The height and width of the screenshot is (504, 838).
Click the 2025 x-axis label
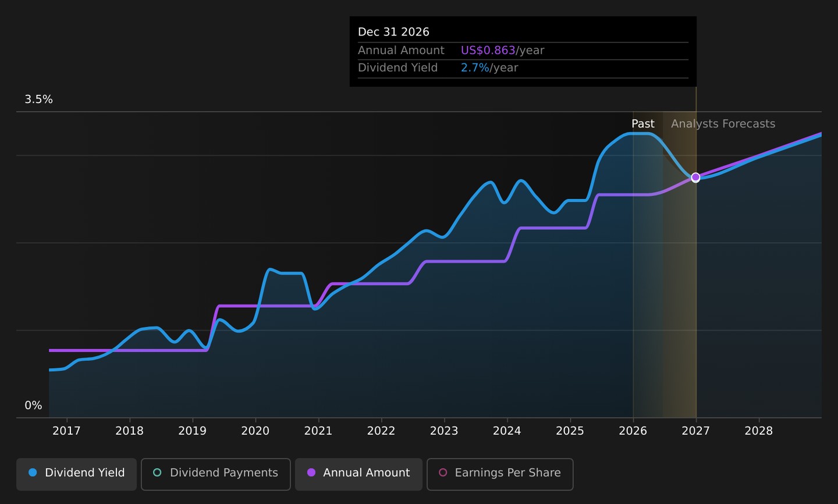[x=570, y=431]
